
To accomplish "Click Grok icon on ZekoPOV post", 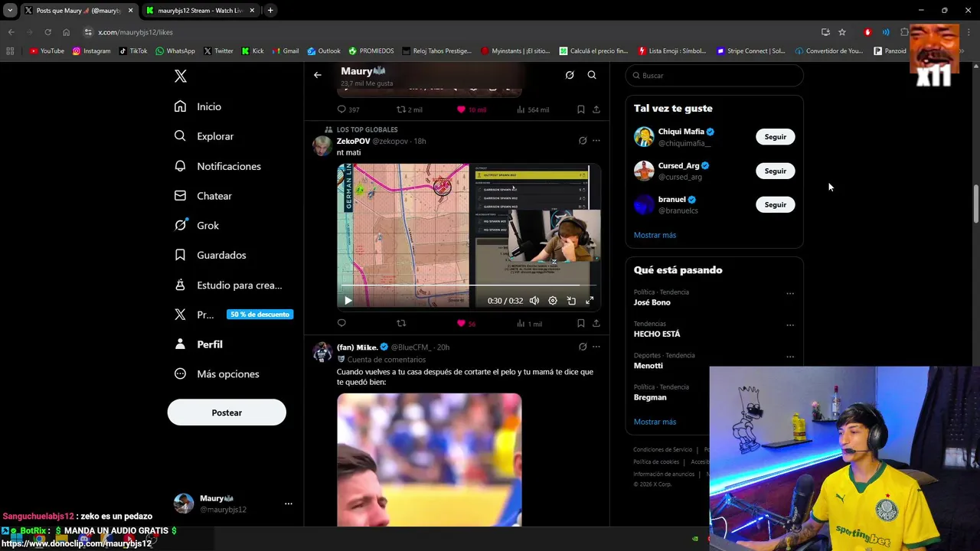I will click(583, 141).
